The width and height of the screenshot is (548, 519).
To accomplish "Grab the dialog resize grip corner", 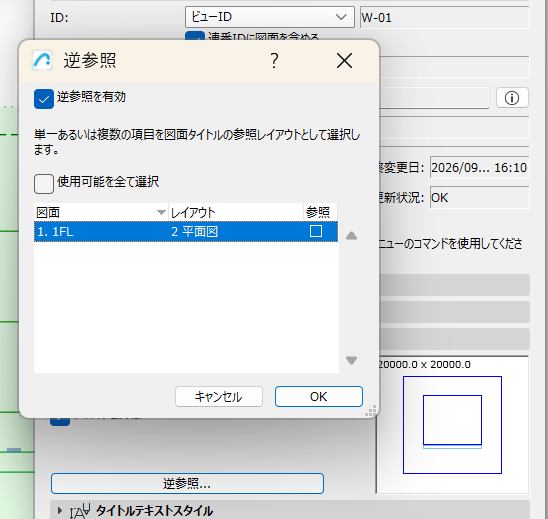I will (371, 411).
